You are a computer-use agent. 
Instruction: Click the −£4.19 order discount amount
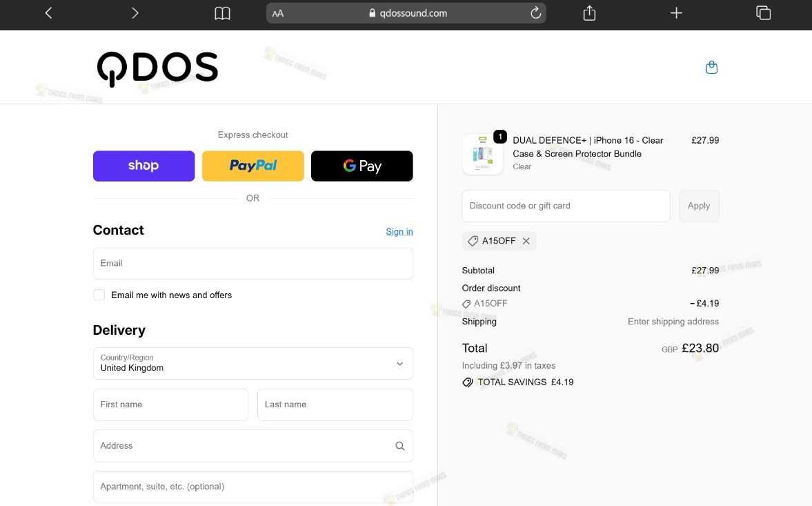(704, 304)
